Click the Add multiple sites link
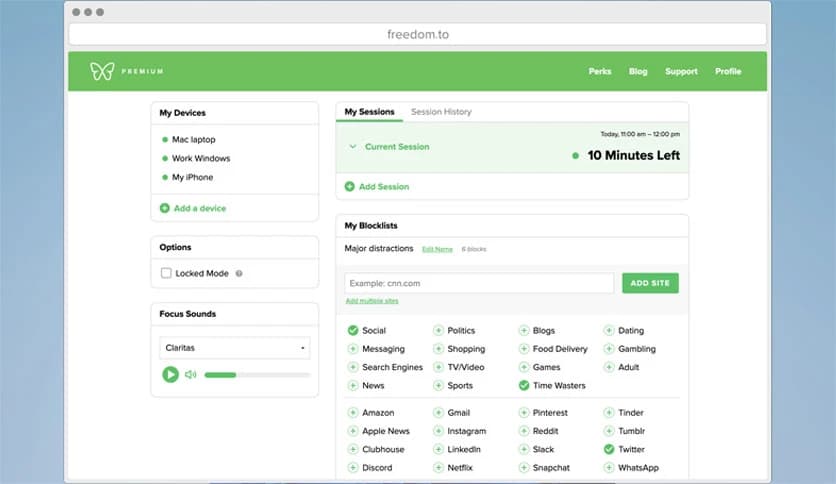This screenshot has width=836, height=484. pyautogui.click(x=372, y=301)
